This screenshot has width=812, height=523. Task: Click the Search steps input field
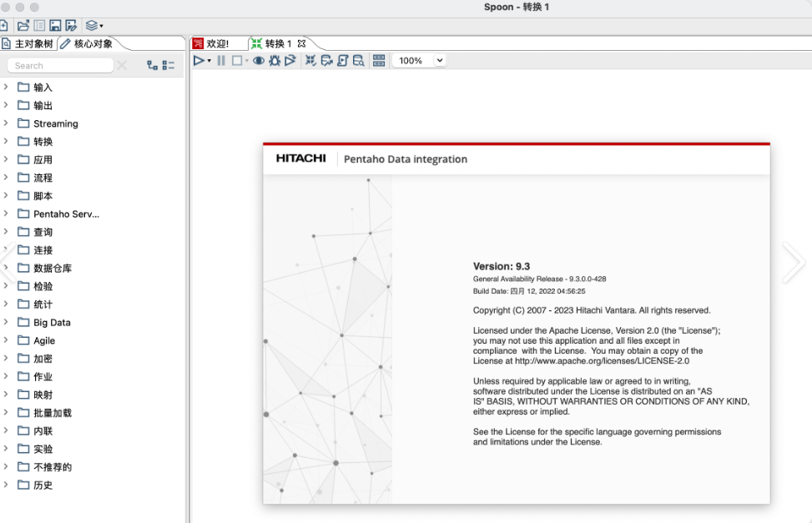[x=60, y=65]
